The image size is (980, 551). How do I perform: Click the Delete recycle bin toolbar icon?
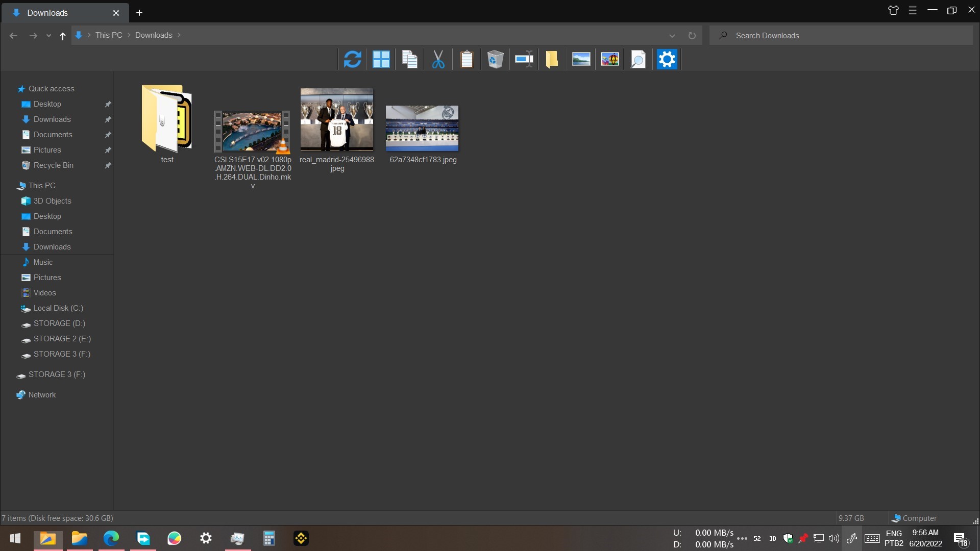pyautogui.click(x=495, y=60)
